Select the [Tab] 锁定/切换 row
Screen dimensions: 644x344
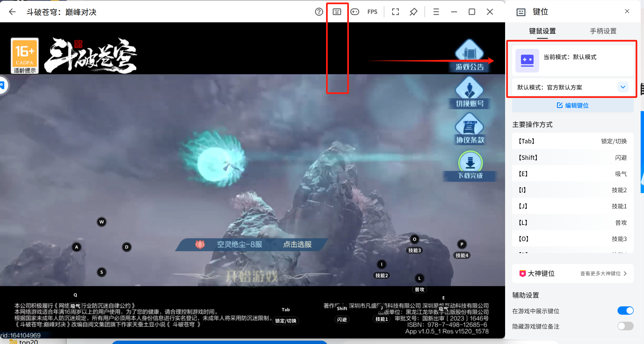point(573,141)
